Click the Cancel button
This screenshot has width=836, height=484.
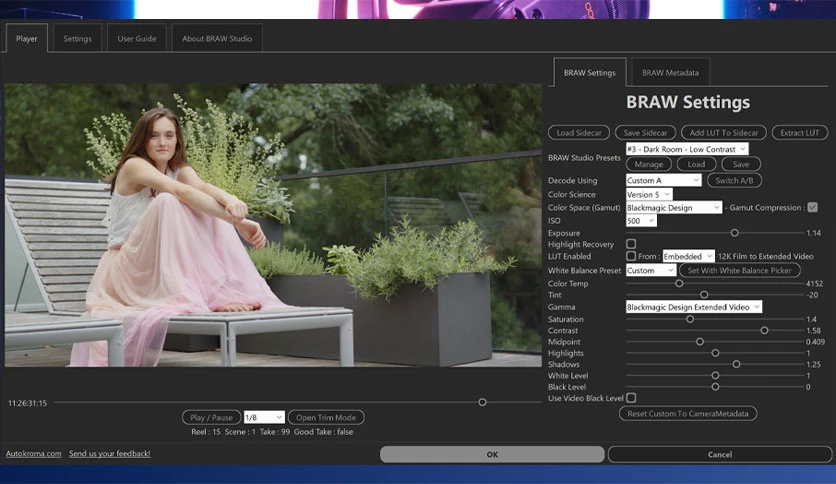coord(720,455)
